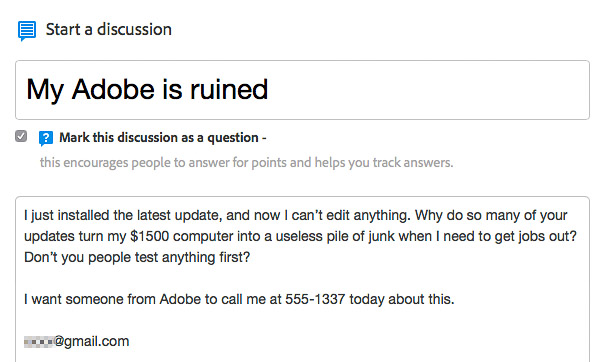This screenshot has width=605, height=362.
Task: Uncheck the Mark this discussion as question checkbox
Action: pyautogui.click(x=21, y=136)
